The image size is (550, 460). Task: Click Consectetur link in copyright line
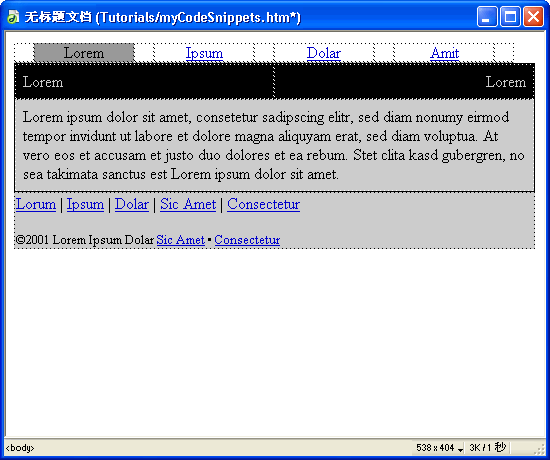pyautogui.click(x=247, y=240)
